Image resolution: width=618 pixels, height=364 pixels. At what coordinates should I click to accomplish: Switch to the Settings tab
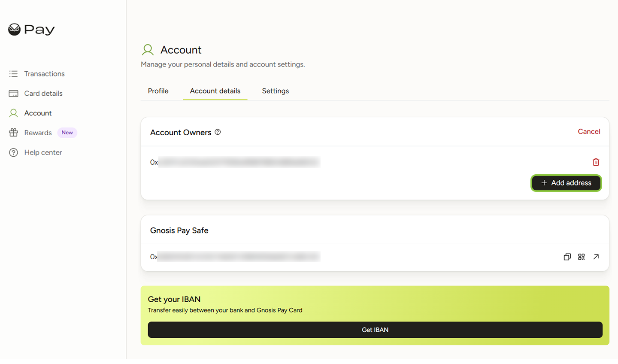(275, 91)
